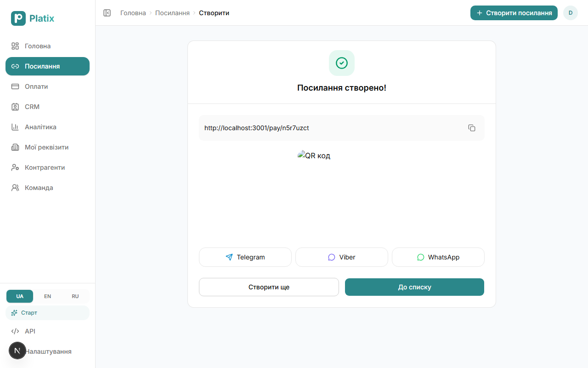The width and height of the screenshot is (588, 368).
Task: Click Створити посилання in top bar
Action: tap(514, 13)
